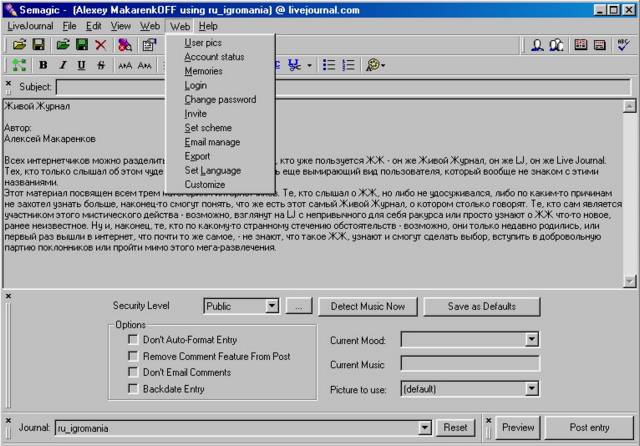This screenshot has height=446, width=640.
Task: Choose User pics from the menu
Action: [x=220, y=42]
